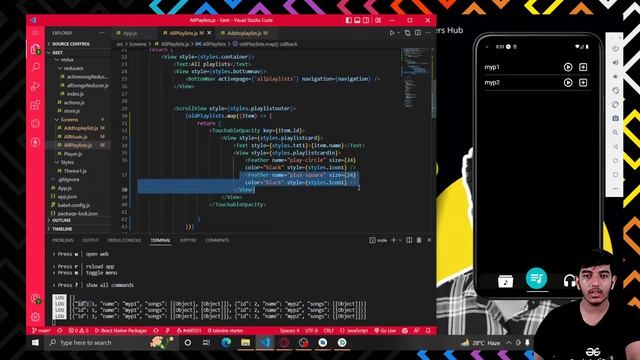Open the new terminal dropdown arrow
This screenshot has height=360, width=640.
click(400, 240)
